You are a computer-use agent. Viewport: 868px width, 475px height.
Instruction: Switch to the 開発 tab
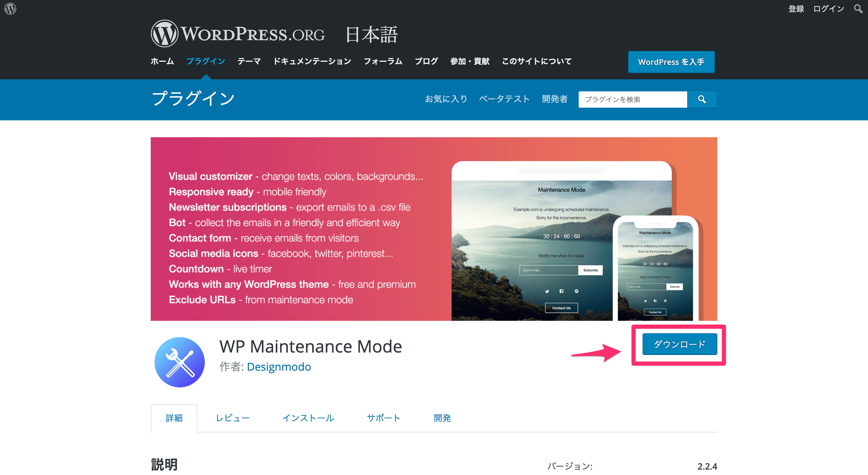[442, 418]
